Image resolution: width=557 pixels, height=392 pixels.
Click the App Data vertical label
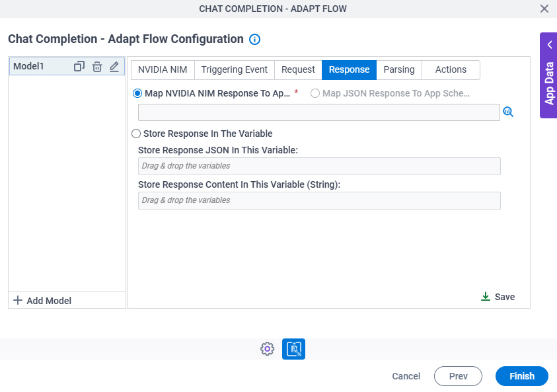tap(549, 83)
